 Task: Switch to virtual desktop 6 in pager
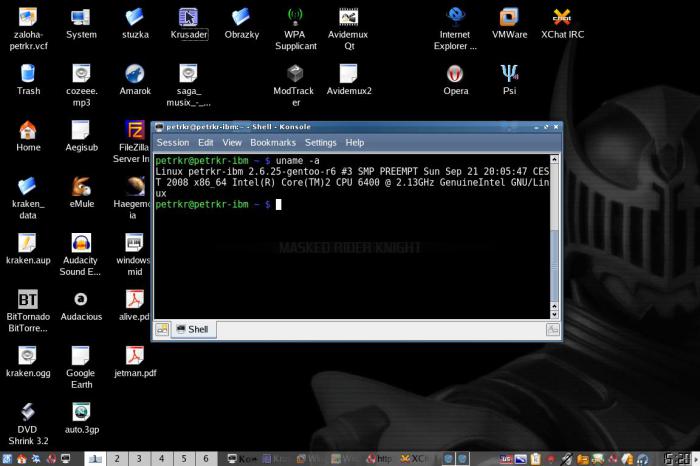pyautogui.click(x=206, y=458)
